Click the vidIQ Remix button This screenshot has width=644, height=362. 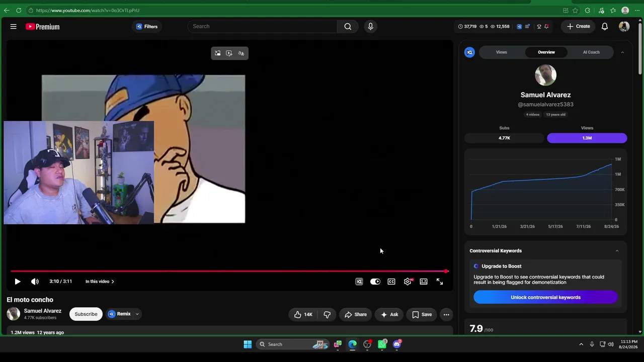119,314
